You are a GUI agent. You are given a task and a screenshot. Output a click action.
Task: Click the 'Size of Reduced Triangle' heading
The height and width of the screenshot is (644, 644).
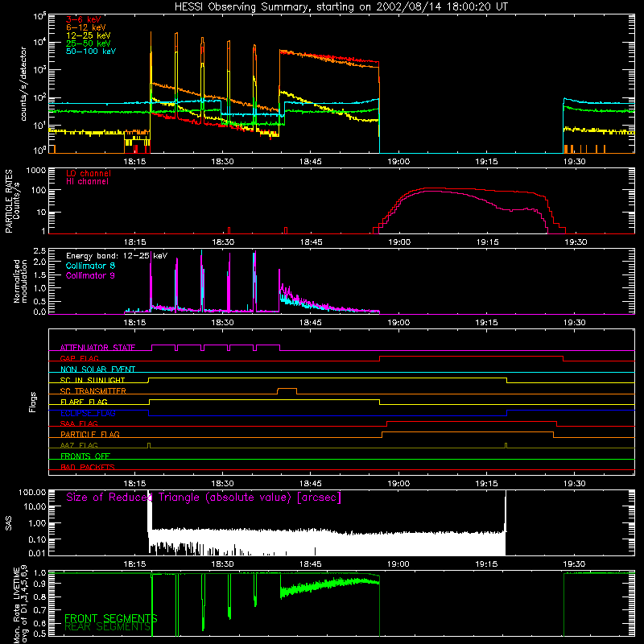tap(204, 497)
